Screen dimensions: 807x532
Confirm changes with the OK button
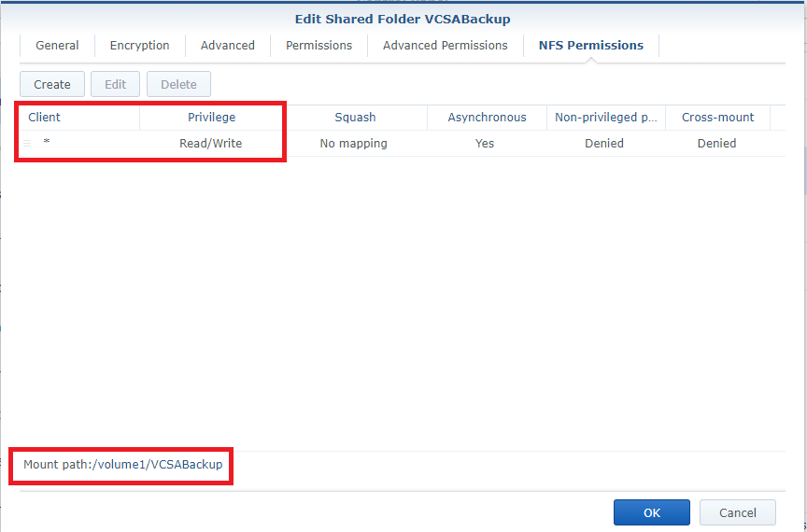(651, 512)
